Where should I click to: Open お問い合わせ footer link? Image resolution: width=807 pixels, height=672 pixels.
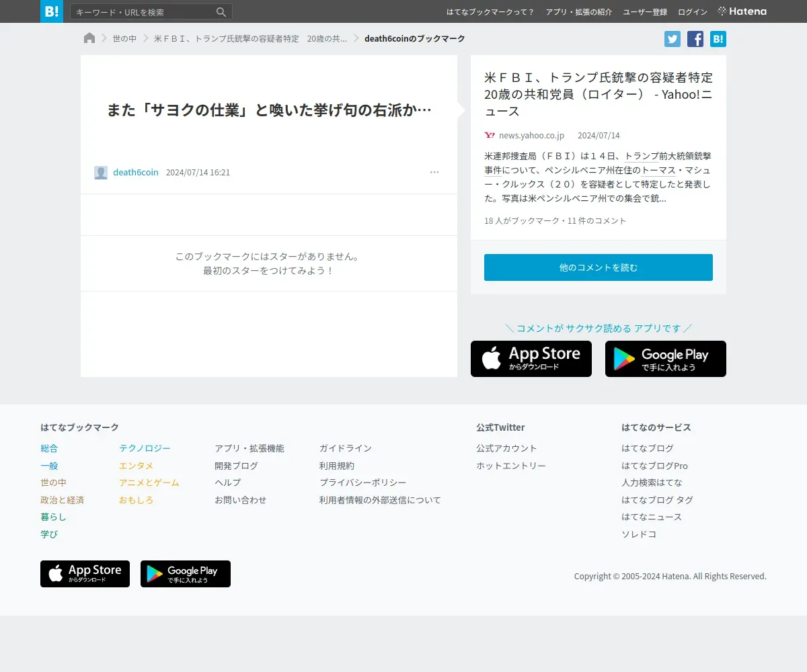(241, 500)
